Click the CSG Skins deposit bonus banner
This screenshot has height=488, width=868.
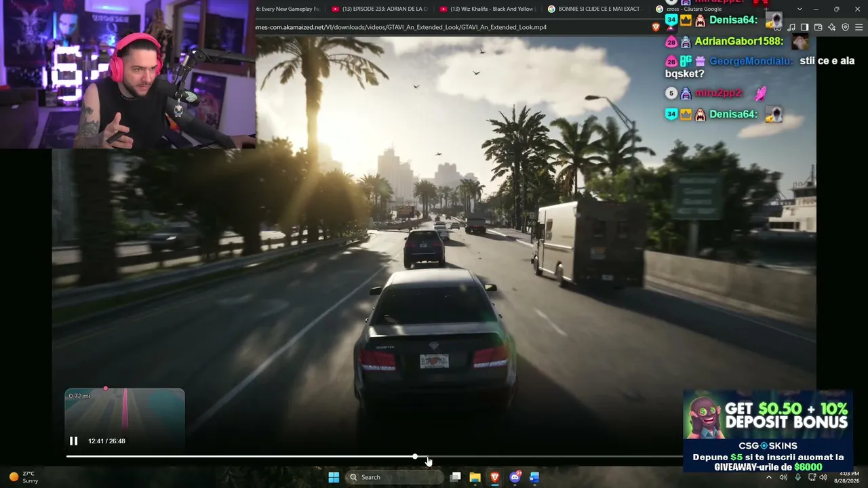768,432
